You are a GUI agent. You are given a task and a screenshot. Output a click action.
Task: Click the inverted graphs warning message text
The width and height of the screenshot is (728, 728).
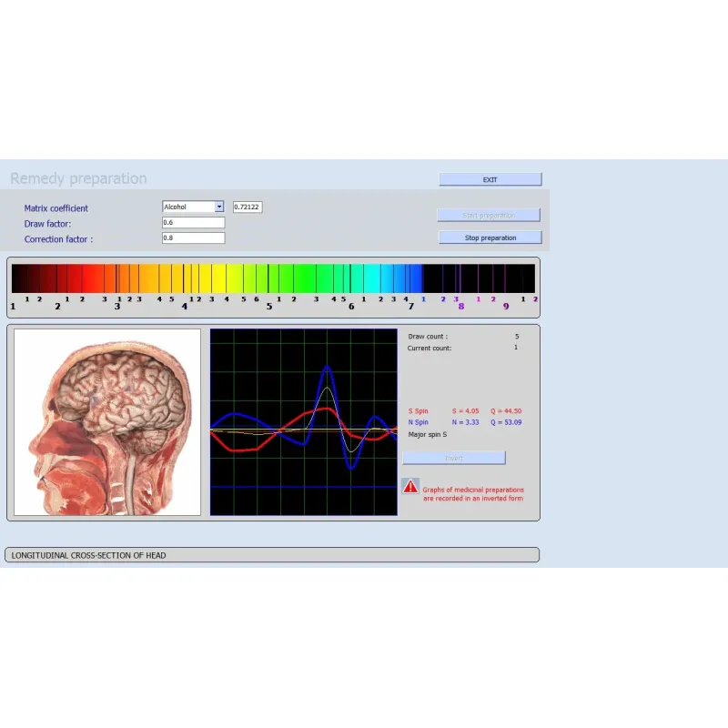(473, 494)
